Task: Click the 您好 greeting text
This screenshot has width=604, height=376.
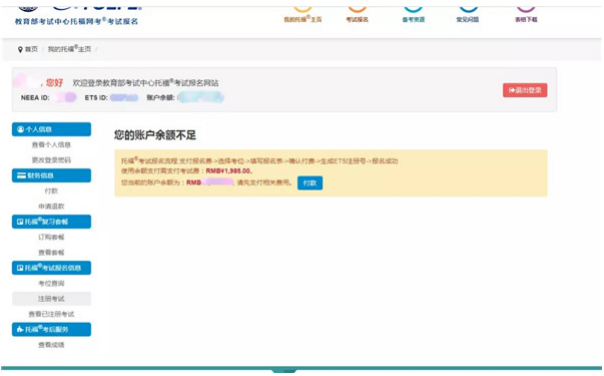Action: pos(54,82)
